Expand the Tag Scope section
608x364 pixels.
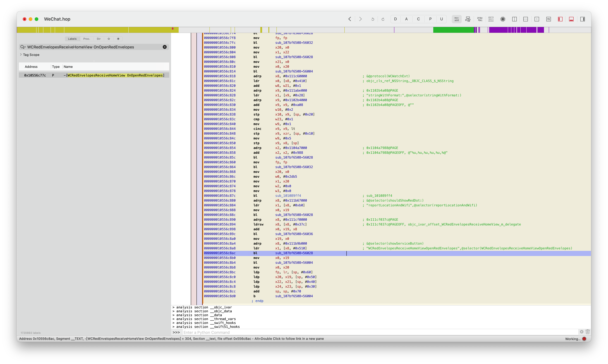[x=21, y=55]
